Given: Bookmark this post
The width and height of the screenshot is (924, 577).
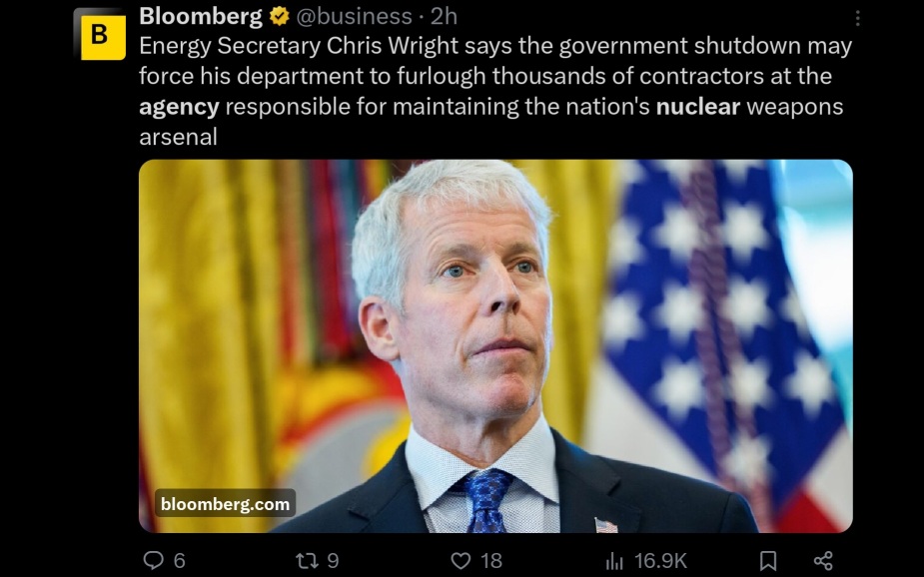Looking at the screenshot, I should (768, 560).
